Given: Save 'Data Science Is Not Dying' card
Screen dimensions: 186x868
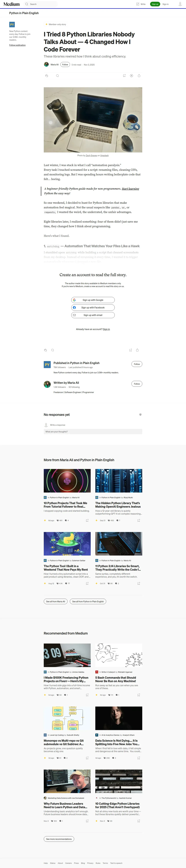Looking at the screenshot, I should pyautogui.click(x=139, y=758).
